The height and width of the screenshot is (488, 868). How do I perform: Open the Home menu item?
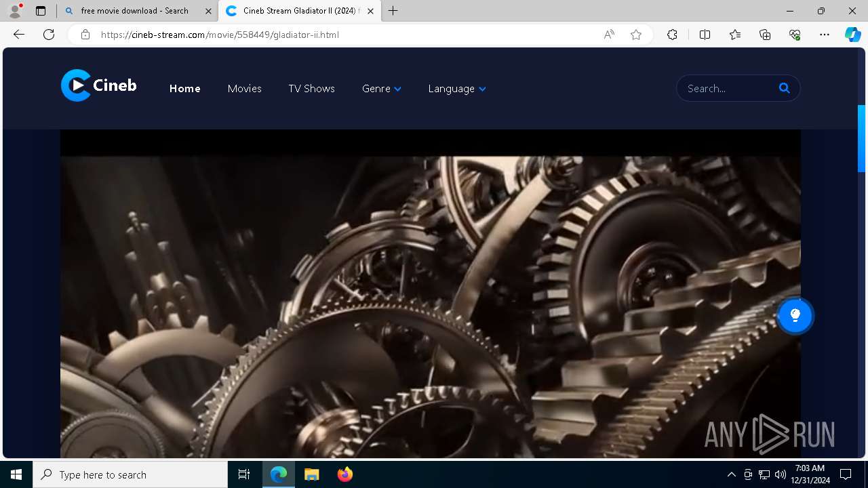tap(185, 89)
